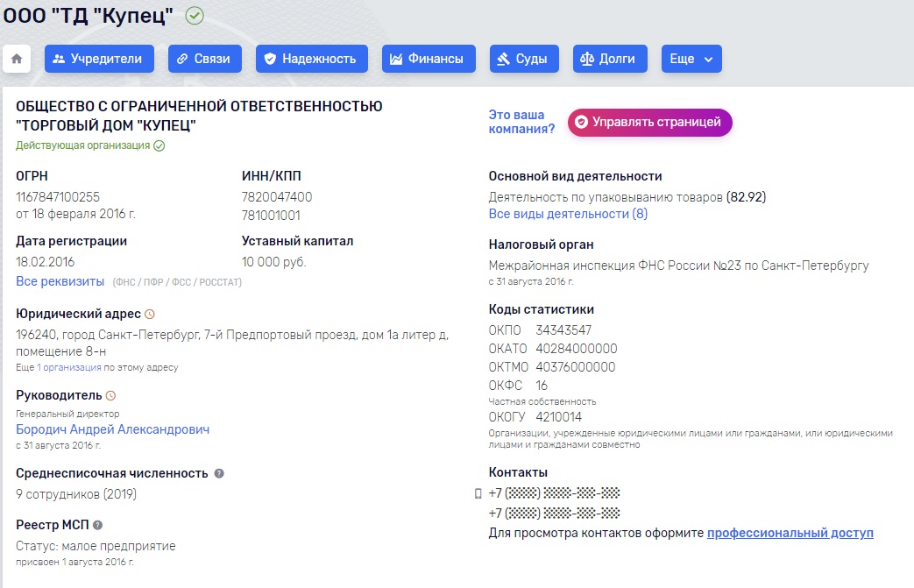Follow the профессиональный доступ link

pos(790,533)
